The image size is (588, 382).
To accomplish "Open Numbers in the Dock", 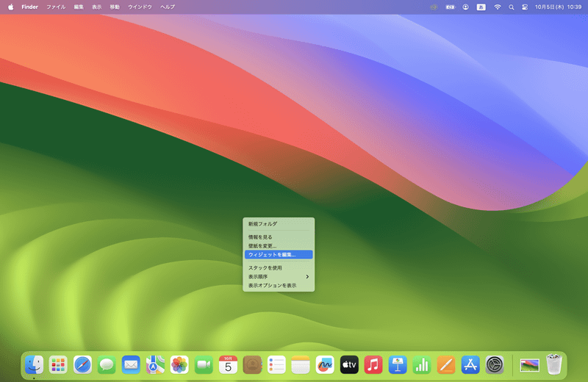I will point(422,365).
